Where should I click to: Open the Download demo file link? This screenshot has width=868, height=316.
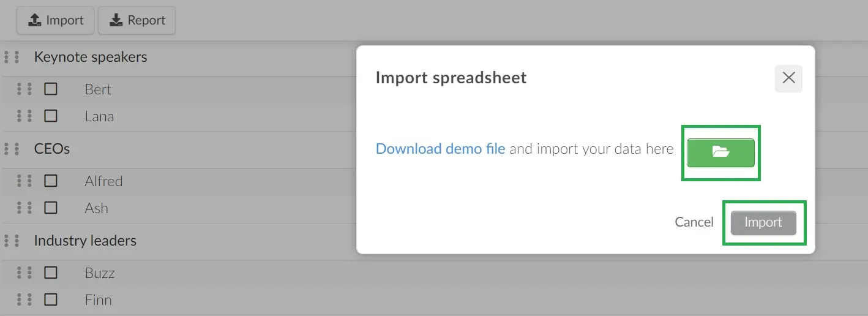(x=441, y=149)
